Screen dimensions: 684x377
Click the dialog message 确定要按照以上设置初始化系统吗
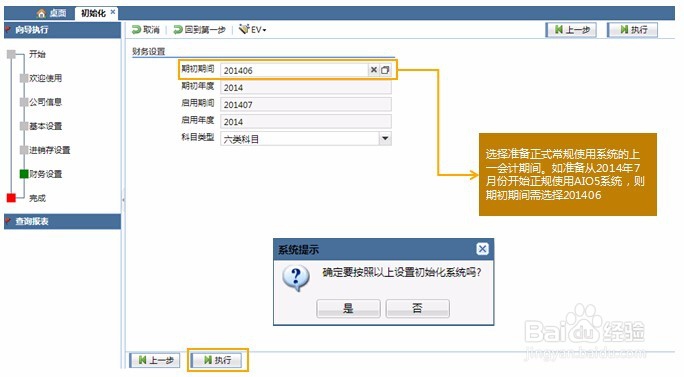(401, 273)
